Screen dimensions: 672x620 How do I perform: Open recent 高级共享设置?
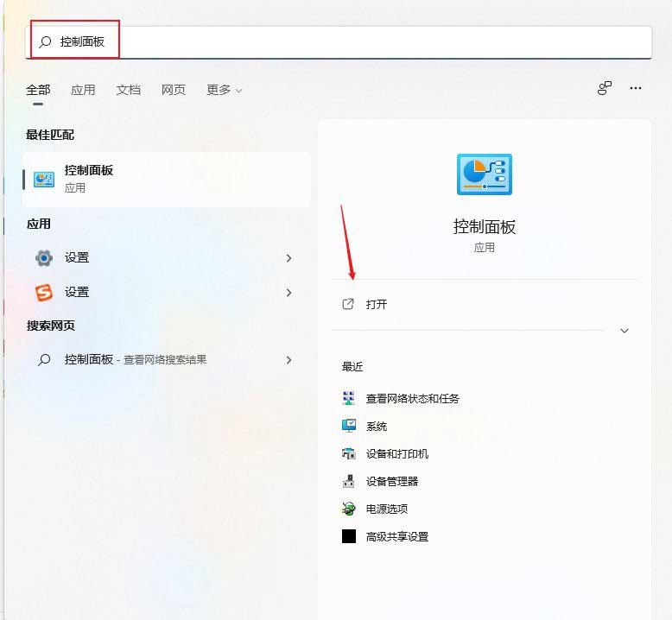click(x=396, y=536)
